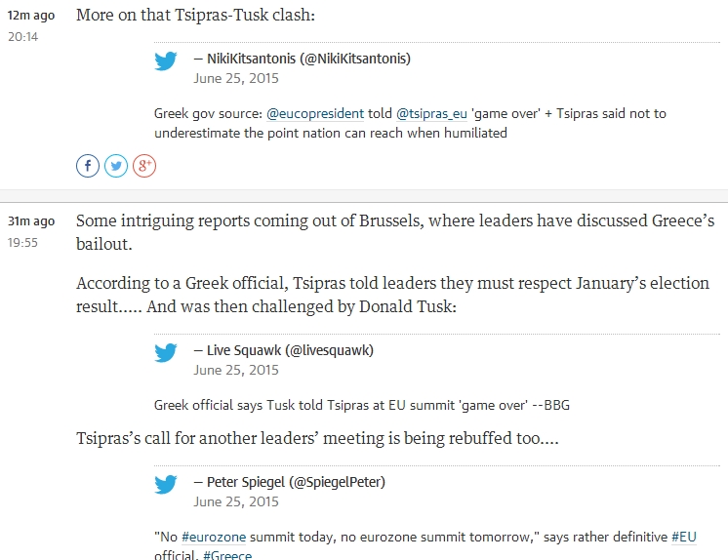Open the @tsipras_eu mention link
Screen dimensions: 728x560
pyautogui.click(x=431, y=114)
